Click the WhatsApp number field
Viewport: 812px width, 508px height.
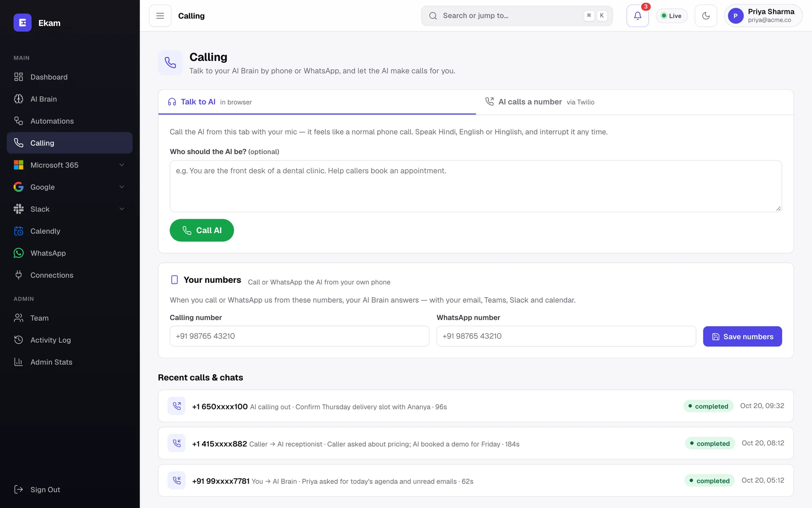coord(566,336)
